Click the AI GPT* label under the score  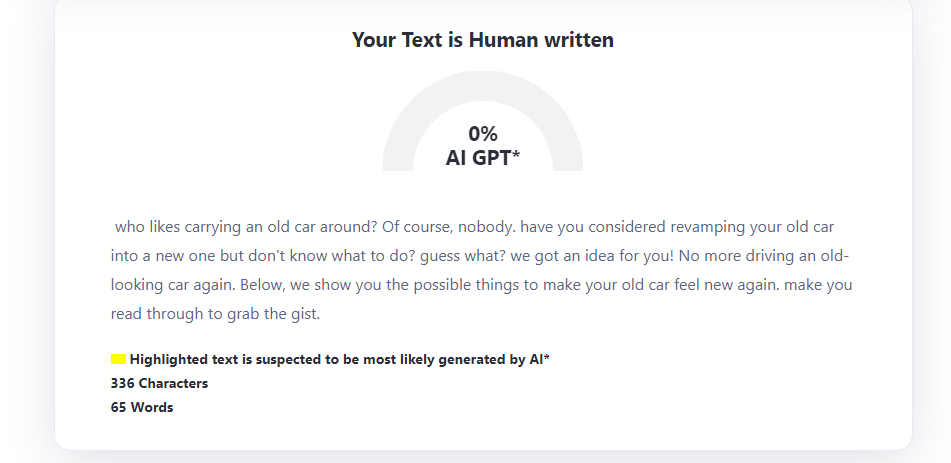[483, 158]
